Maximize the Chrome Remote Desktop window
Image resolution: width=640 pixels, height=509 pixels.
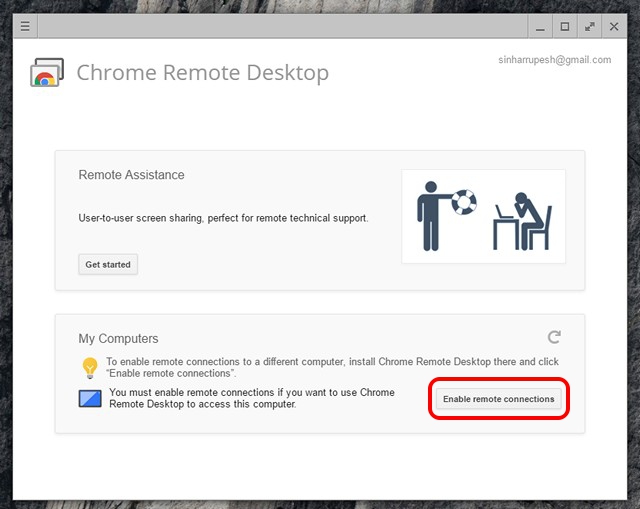coord(565,27)
